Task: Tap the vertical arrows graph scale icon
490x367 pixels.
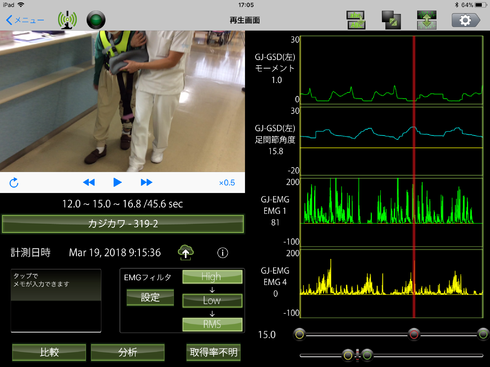Action: tap(427, 20)
